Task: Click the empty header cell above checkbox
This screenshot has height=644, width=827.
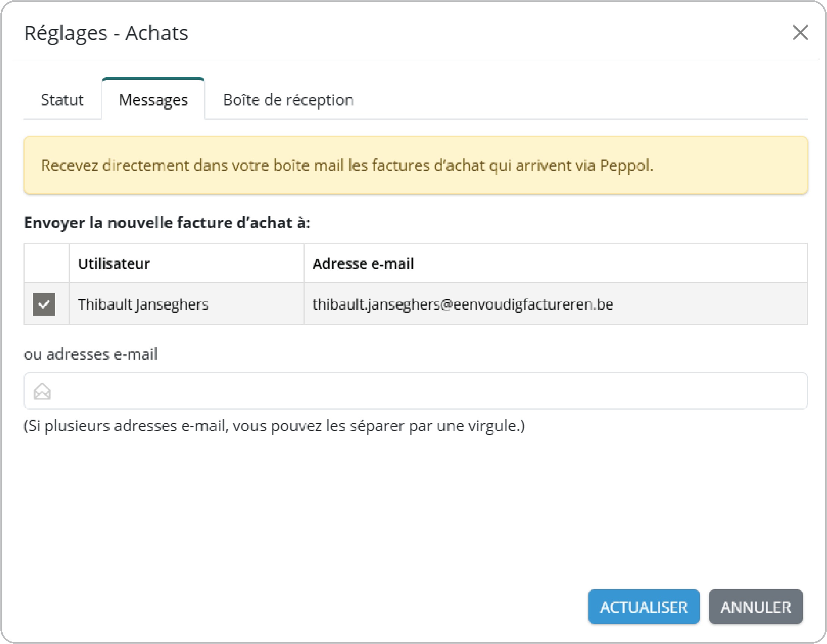Action: 46,263
